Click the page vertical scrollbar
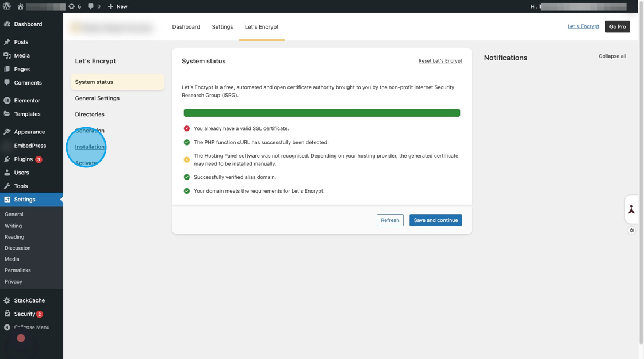Viewport: 644px width, 359px height. point(641,173)
